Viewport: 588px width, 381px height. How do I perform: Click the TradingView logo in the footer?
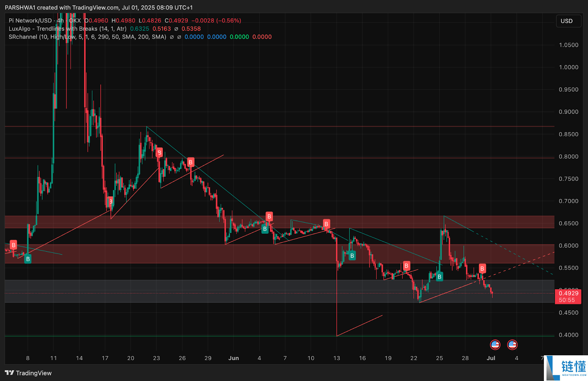[x=28, y=373]
